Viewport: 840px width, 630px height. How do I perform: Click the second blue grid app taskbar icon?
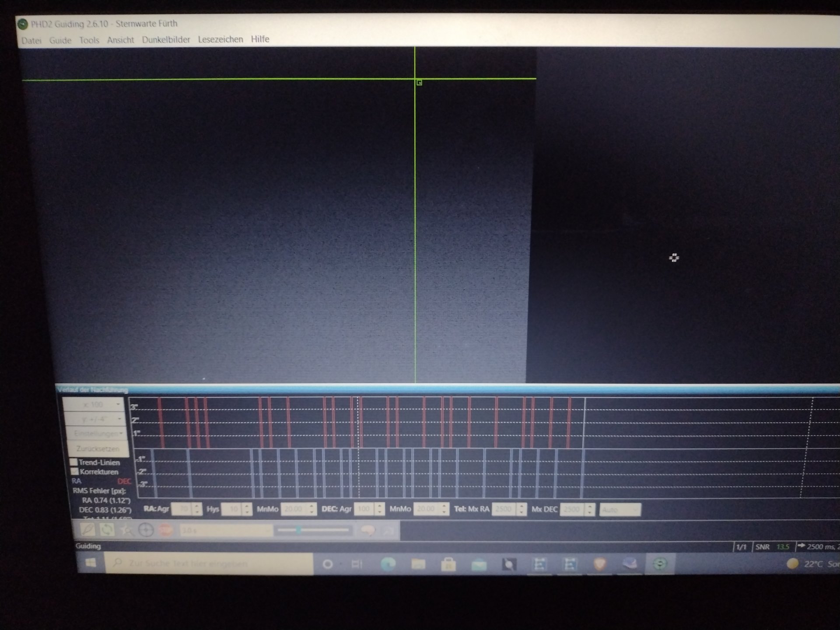(x=569, y=564)
